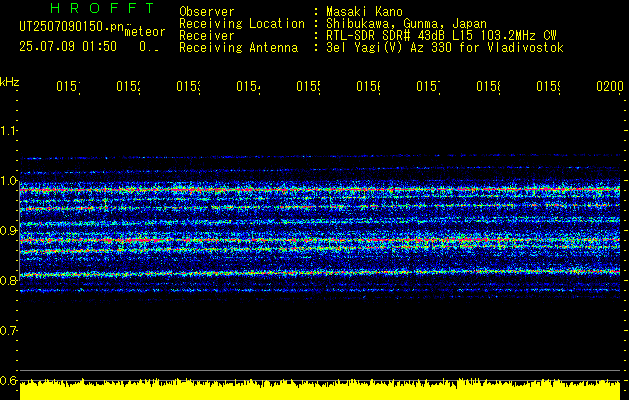Click the observer name Masaki Kano
The image size is (629, 400).
pyautogui.click(x=364, y=12)
